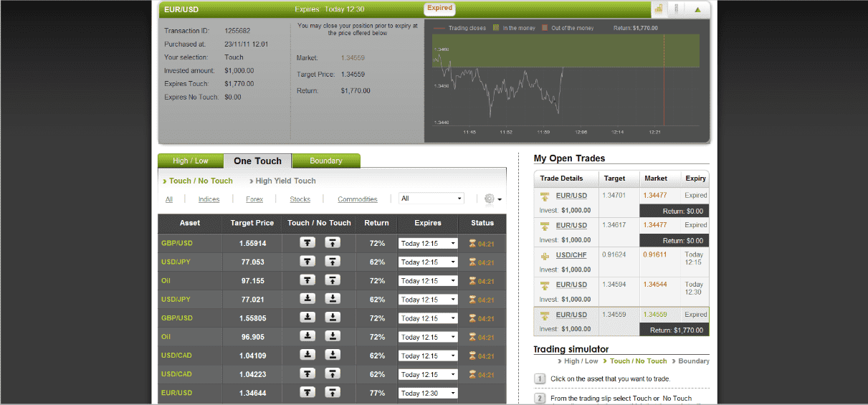Click Touch icon for EUR/USD 1.34644

pyautogui.click(x=307, y=392)
